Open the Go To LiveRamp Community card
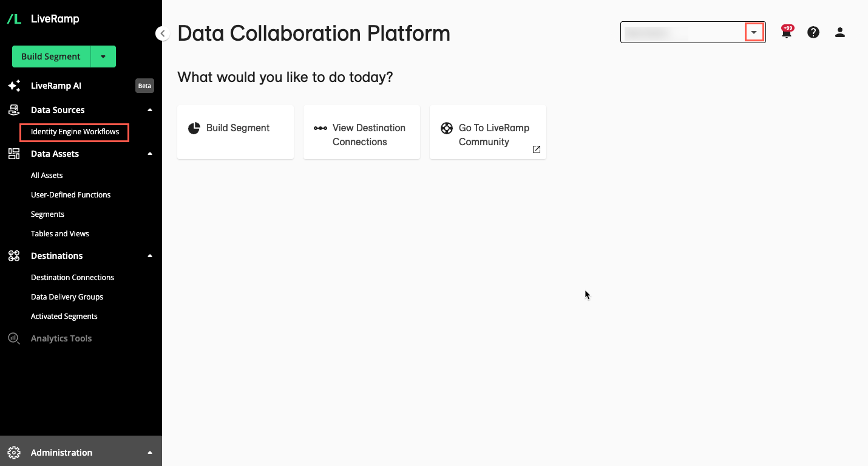Viewport: 868px width, 466px height. (x=488, y=132)
